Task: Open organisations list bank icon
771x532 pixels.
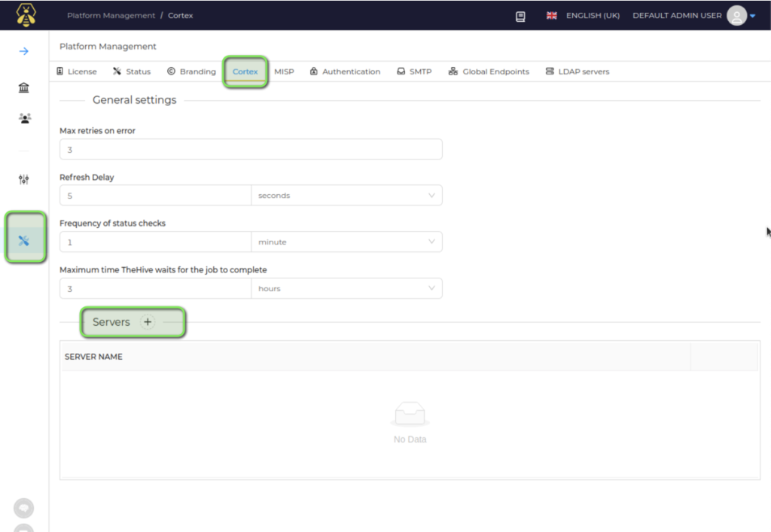Action: tap(23, 87)
